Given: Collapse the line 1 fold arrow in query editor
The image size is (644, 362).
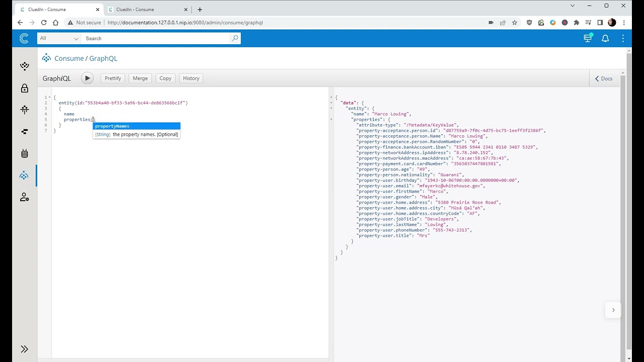Looking at the screenshot, I should 49,97.
